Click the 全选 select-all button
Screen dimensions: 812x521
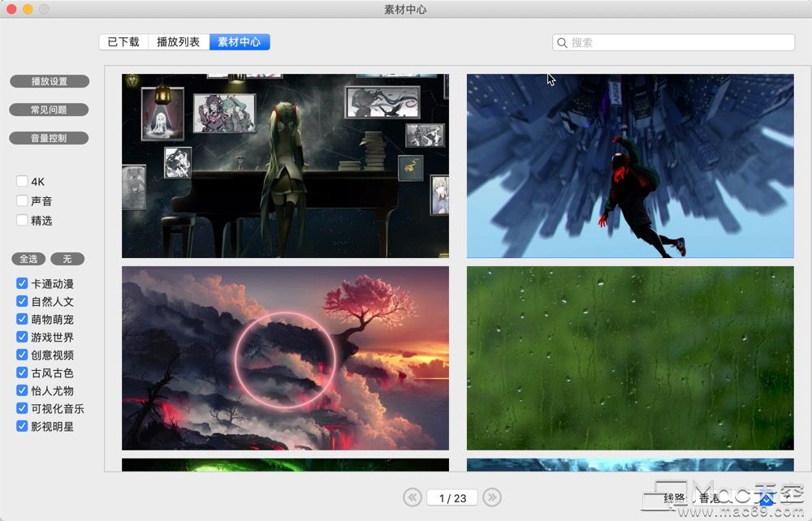(28, 259)
